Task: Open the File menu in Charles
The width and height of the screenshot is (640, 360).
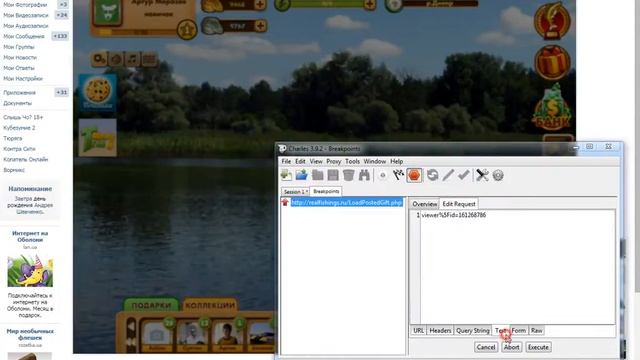Action: click(x=286, y=161)
